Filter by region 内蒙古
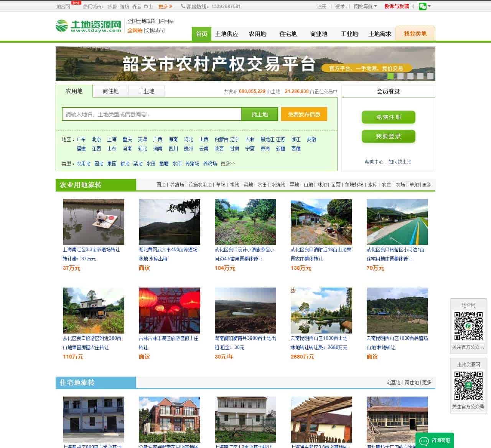The image size is (491, 448). tap(221, 139)
